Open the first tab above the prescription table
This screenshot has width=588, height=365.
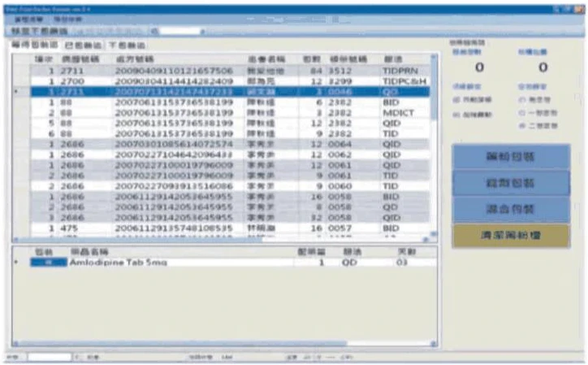point(35,45)
